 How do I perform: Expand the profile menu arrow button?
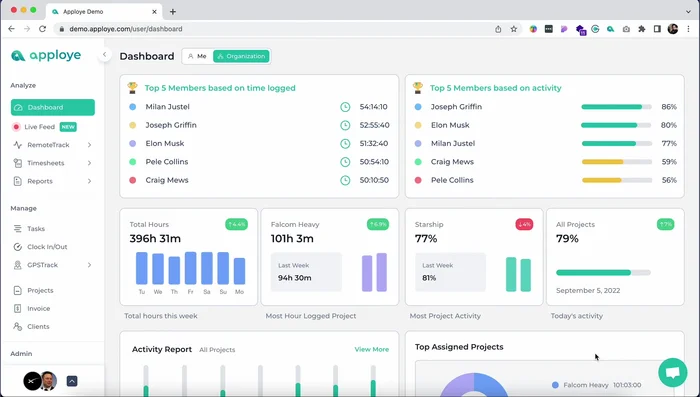(72, 381)
